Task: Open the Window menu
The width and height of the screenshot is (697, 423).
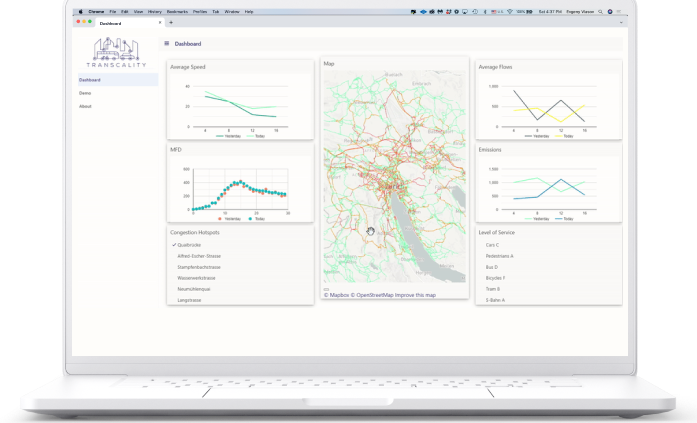Action: coord(232,12)
